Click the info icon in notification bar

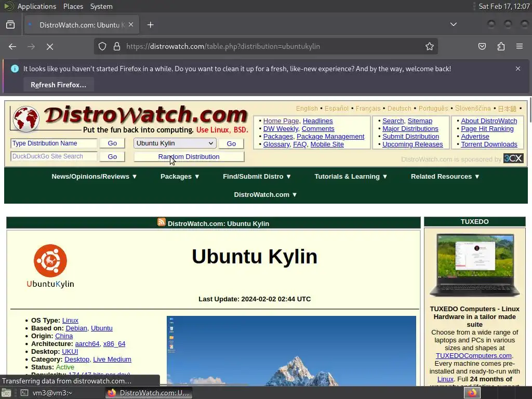[15, 69]
